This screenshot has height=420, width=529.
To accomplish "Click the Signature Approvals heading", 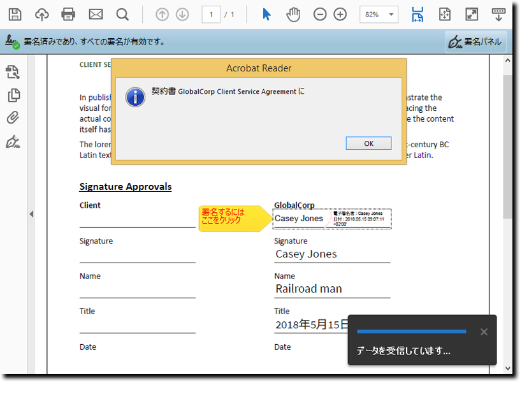I will (x=126, y=187).
